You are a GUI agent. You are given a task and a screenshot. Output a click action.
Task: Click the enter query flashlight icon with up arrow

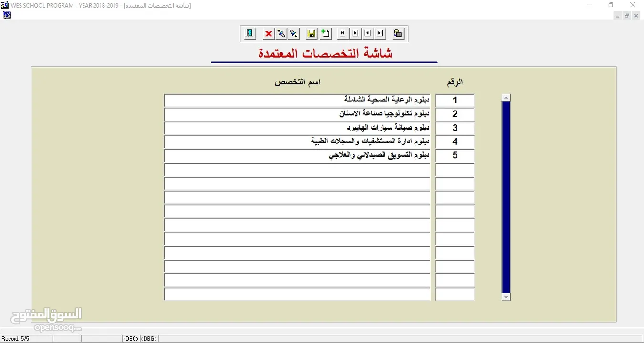click(x=281, y=33)
